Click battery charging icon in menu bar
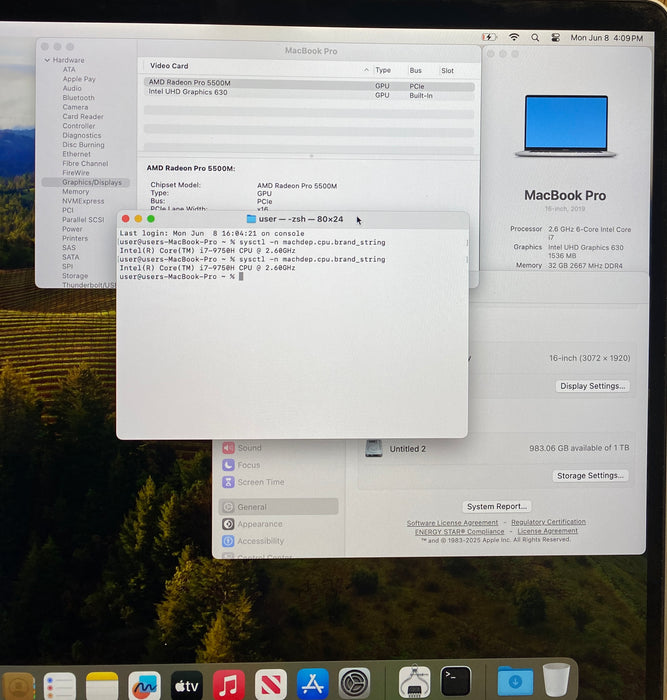Screen dimensions: 667x700 [489, 37]
